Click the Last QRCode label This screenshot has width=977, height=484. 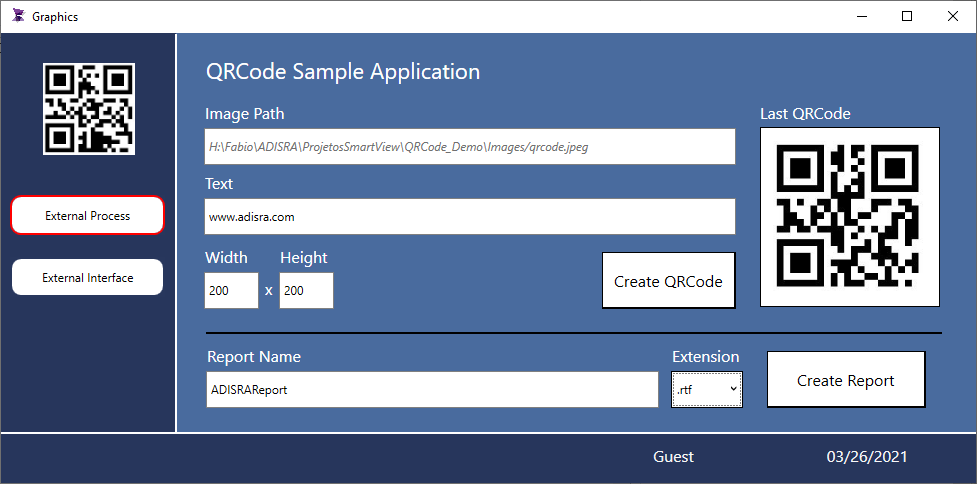[805, 114]
